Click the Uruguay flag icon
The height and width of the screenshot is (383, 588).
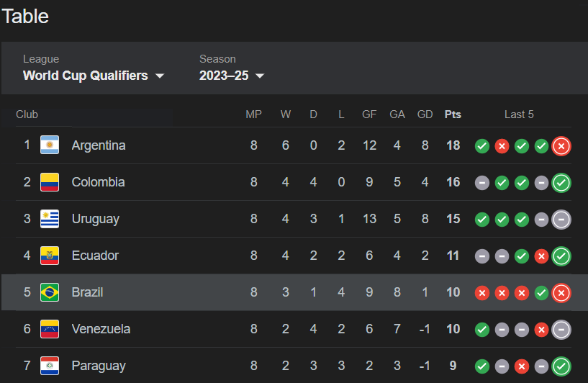coord(50,219)
